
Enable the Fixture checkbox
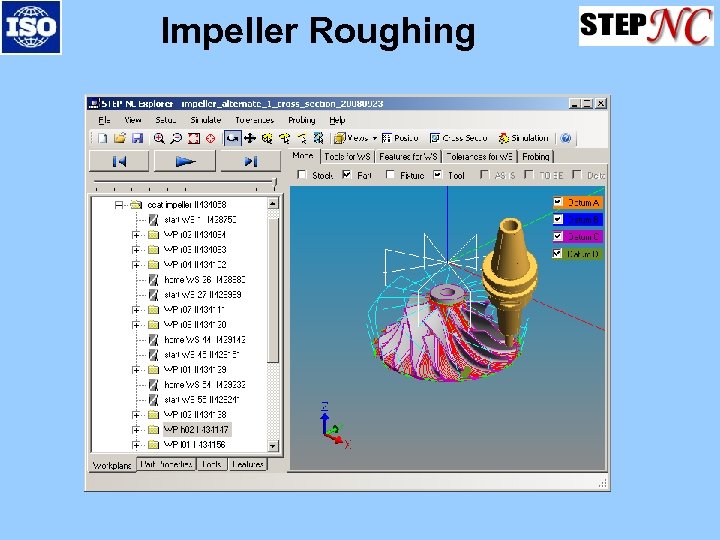tap(390, 175)
